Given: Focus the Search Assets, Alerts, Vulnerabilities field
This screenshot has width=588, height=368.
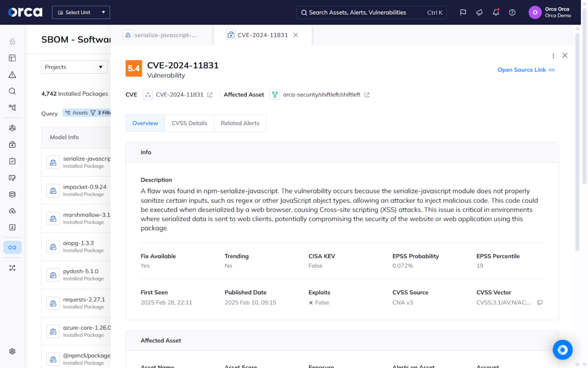Looking at the screenshot, I should [x=371, y=13].
